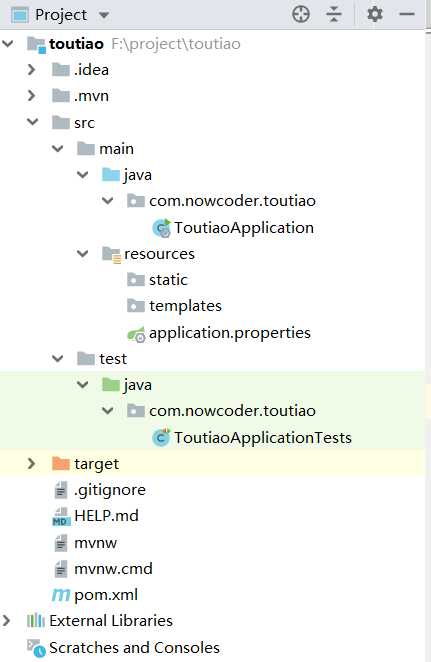Select the ToutiaoApplicationTests class icon

pyautogui.click(x=161, y=437)
